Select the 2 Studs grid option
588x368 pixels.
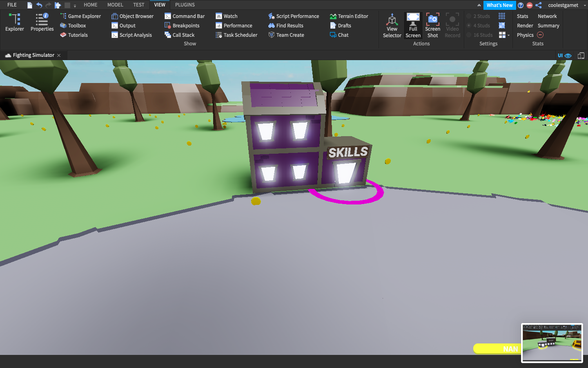click(479, 16)
